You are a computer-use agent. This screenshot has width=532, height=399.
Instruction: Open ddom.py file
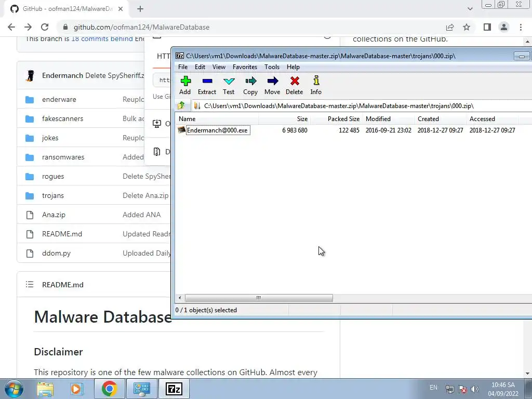coord(56,253)
